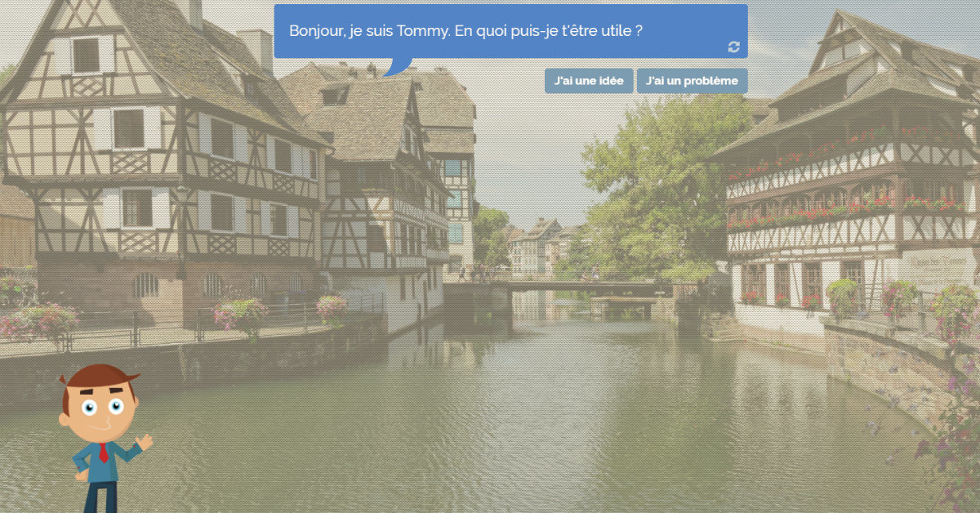Image resolution: width=980 pixels, height=513 pixels.
Task: Click Tommy's waving hand
Action: (145, 442)
